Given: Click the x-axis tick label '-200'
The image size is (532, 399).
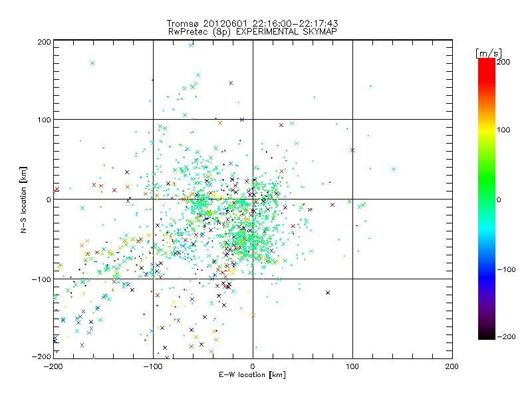Looking at the screenshot, I should tap(54, 367).
